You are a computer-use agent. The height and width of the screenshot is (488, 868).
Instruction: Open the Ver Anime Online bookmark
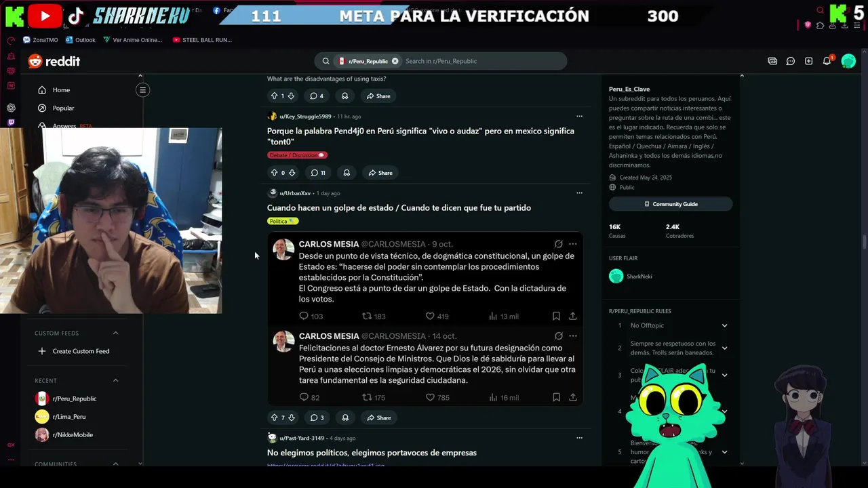[x=133, y=40]
